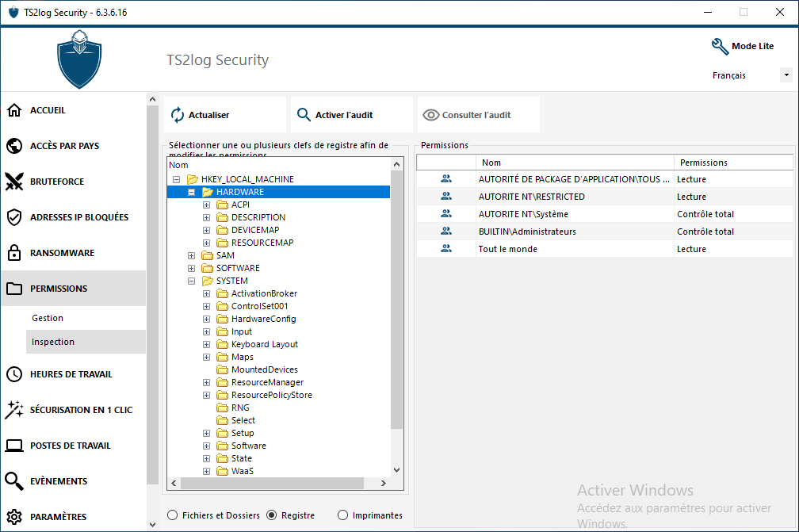This screenshot has width=799, height=532.
Task: Select the ActivationBroker registry key
Action: 264,293
